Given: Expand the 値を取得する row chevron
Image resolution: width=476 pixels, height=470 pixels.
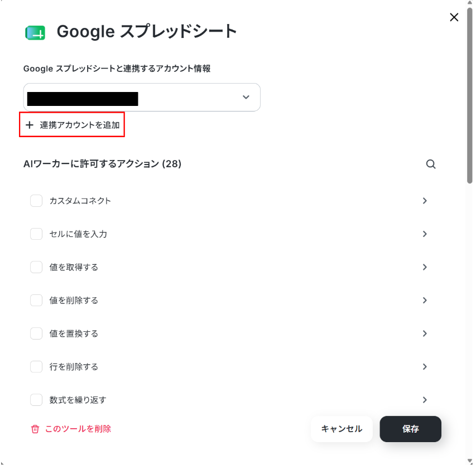Looking at the screenshot, I should coord(425,267).
